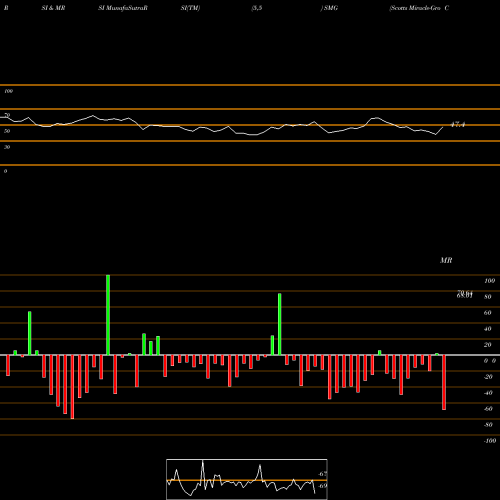
Task: Click the tallest green MR bar reaching 100
Action: tap(108, 315)
